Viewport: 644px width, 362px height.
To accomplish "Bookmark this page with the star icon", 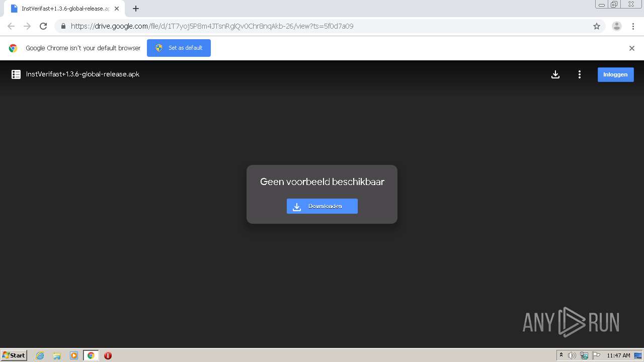I will [x=597, y=26].
